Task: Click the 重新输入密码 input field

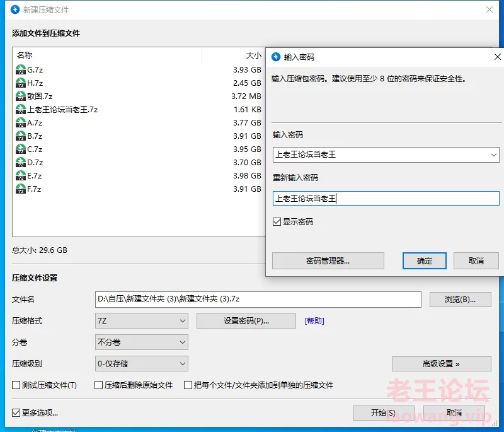Action: 386,199
